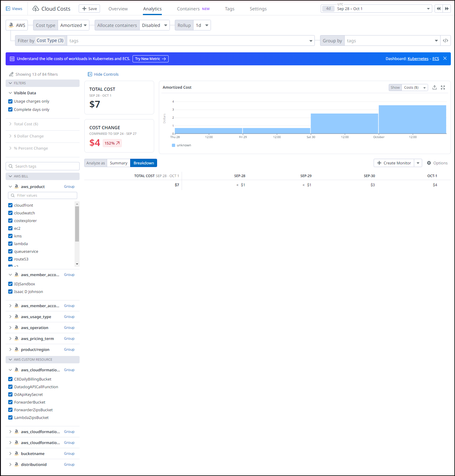Switch to the Settings tab
Viewport: 455px width, 476px height.
[258, 9]
